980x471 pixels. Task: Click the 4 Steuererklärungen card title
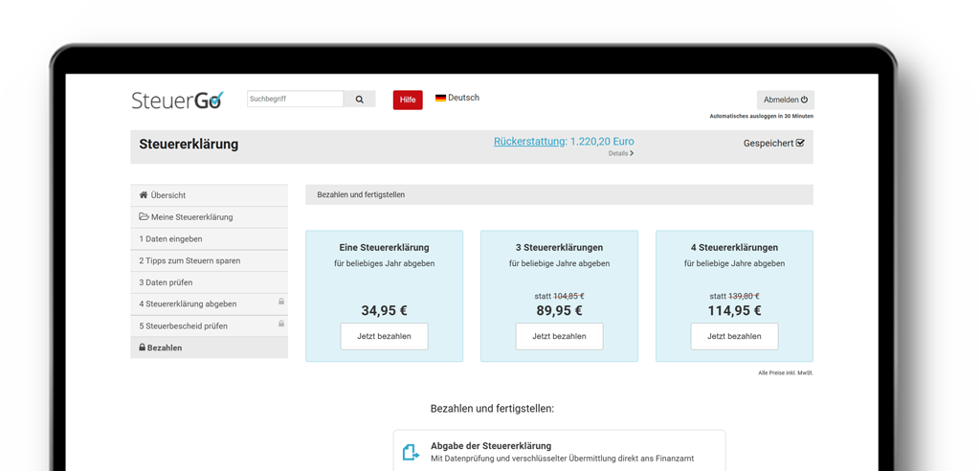(734, 248)
